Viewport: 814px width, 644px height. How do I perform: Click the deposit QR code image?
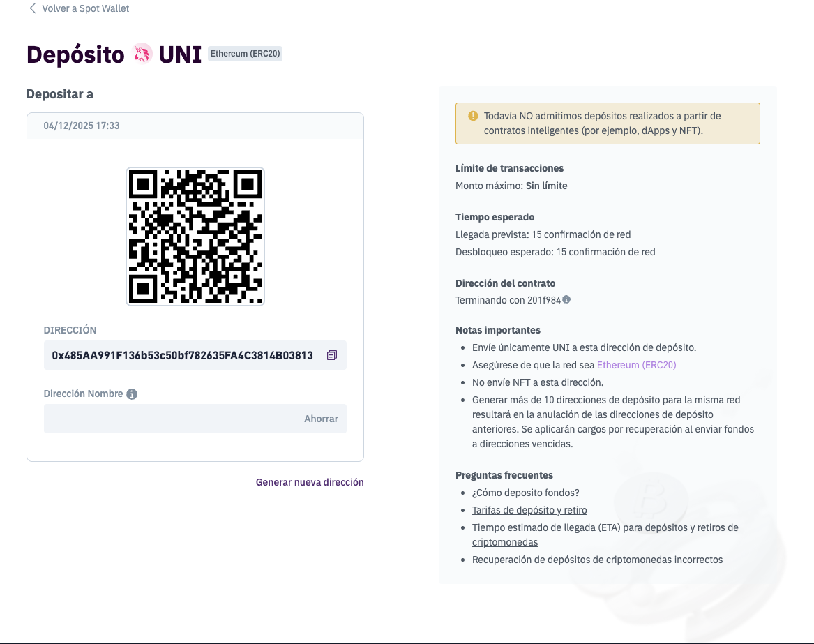click(195, 237)
